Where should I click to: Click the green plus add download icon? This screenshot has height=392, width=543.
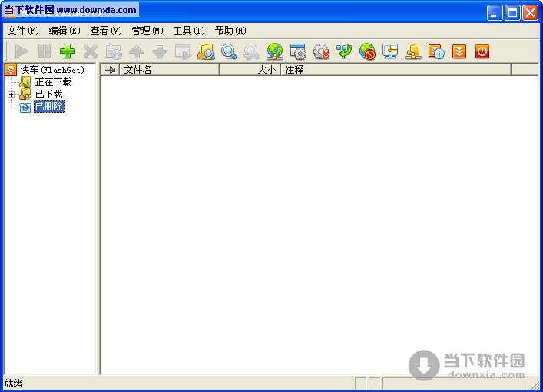pyautogui.click(x=68, y=51)
